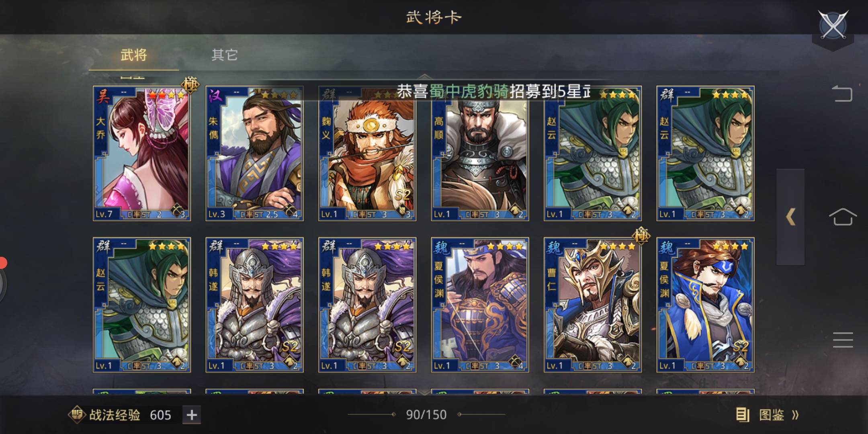
Task: Expand the side panel with yellow chevron
Action: coord(790,217)
